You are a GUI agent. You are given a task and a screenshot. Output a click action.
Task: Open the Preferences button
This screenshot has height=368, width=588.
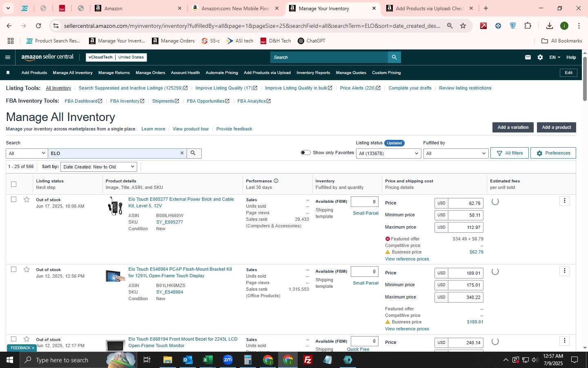click(553, 153)
